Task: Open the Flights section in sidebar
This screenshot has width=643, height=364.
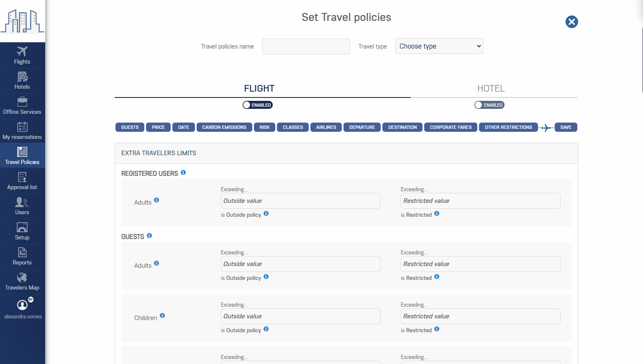Action: [x=22, y=54]
